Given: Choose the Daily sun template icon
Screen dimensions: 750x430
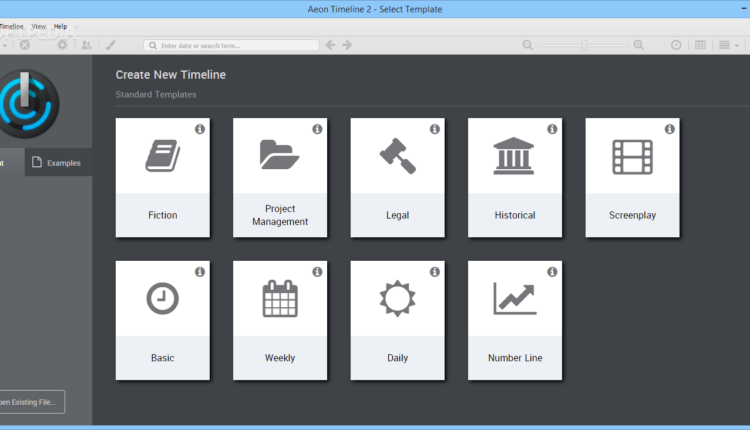Looking at the screenshot, I should pos(397,299).
